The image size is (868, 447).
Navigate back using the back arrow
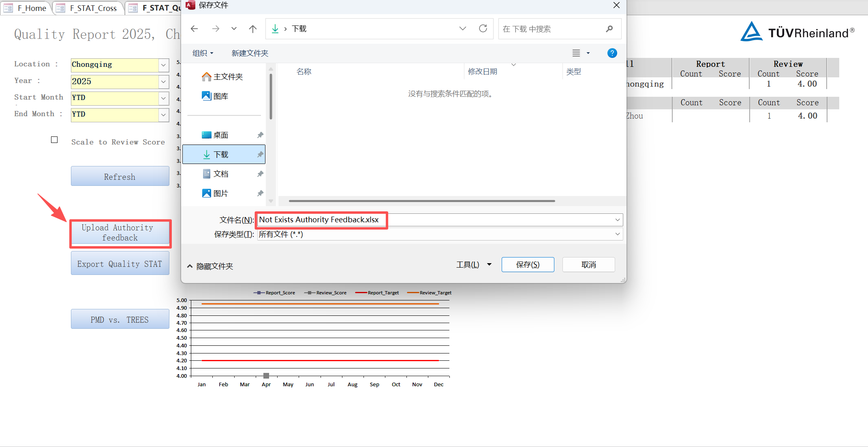coord(195,28)
